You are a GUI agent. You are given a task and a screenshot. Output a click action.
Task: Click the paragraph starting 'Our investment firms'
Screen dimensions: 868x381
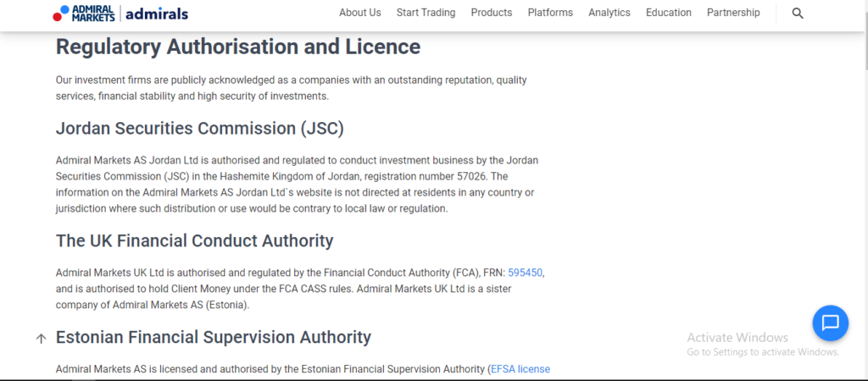coord(292,88)
